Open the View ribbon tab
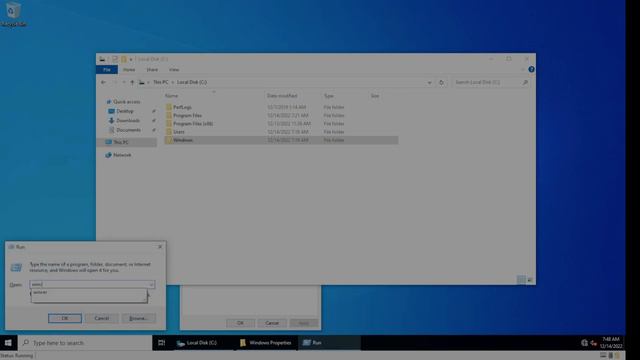The height and width of the screenshot is (360, 640). (174, 70)
